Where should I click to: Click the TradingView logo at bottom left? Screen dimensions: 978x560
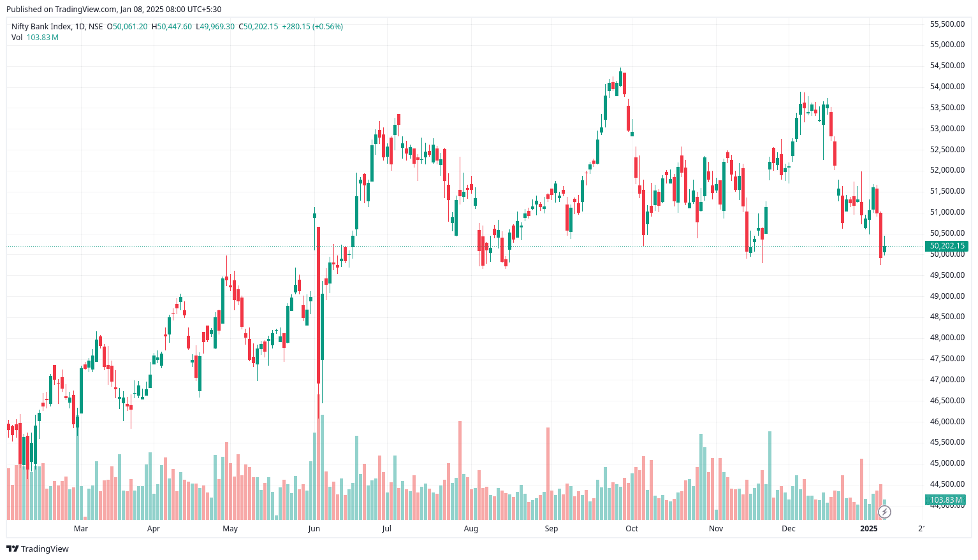(38, 549)
